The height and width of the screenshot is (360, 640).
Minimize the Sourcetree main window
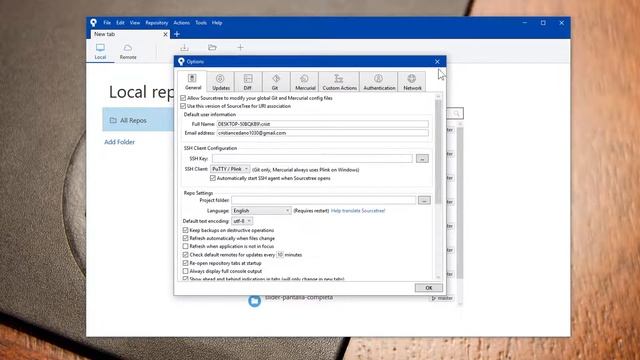524,23
